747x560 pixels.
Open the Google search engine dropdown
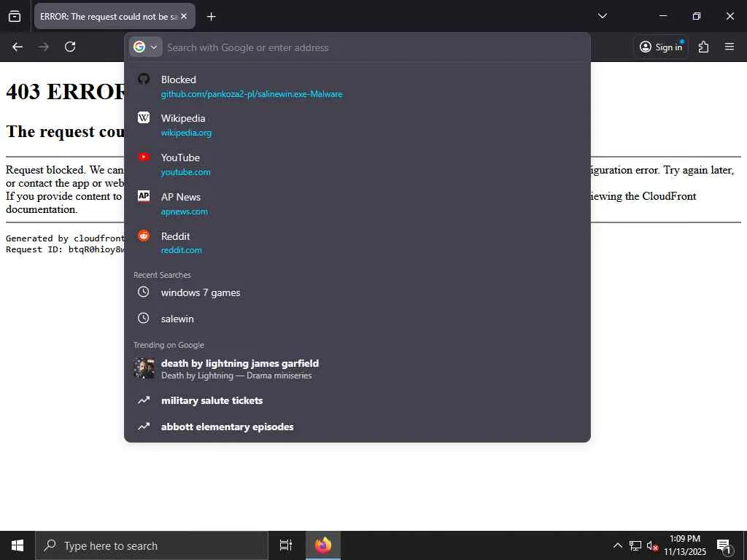145,47
